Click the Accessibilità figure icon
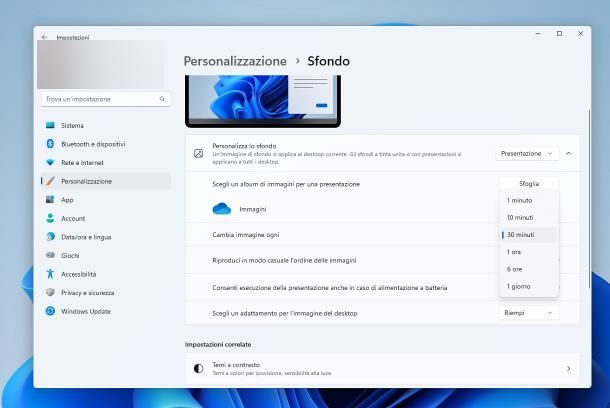The width and height of the screenshot is (610, 408). [50, 274]
